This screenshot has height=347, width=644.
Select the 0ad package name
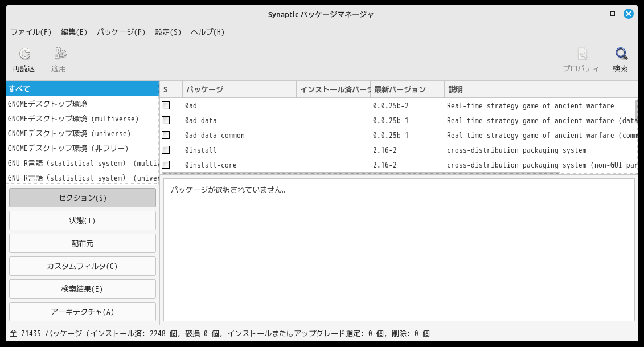(x=191, y=105)
